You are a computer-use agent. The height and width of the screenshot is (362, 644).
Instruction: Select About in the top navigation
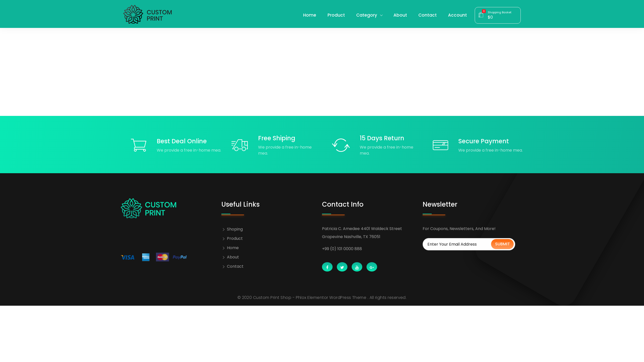tap(400, 15)
